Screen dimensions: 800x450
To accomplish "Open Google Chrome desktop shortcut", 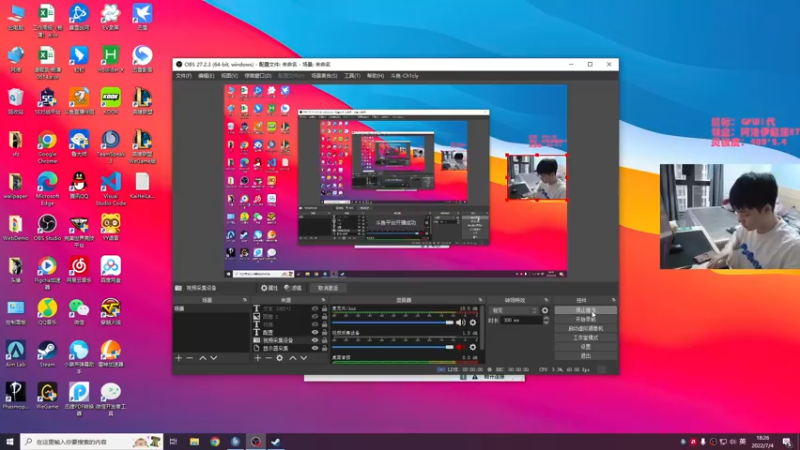I will point(47,147).
